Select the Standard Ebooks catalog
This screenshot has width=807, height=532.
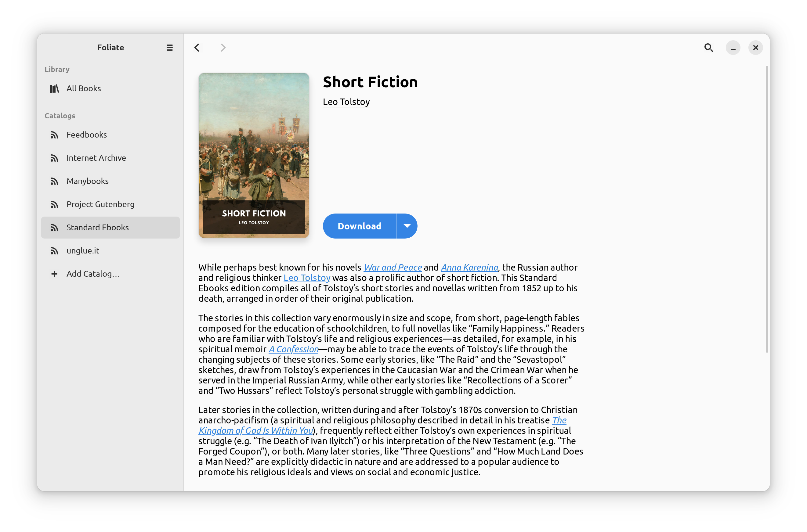tap(110, 227)
